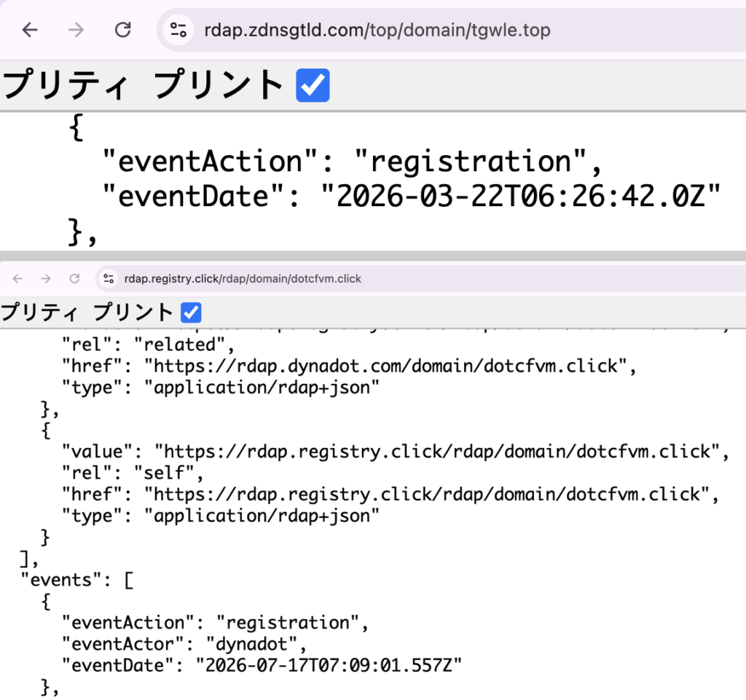
Task: Click the "value" rdap.registry.click URL text
Action: coord(437,452)
